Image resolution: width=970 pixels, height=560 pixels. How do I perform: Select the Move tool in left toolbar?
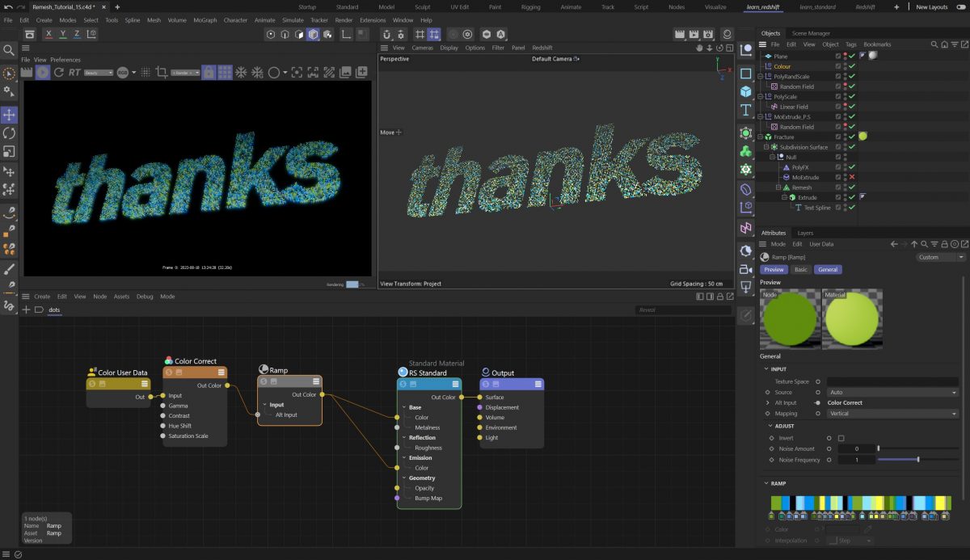point(9,115)
